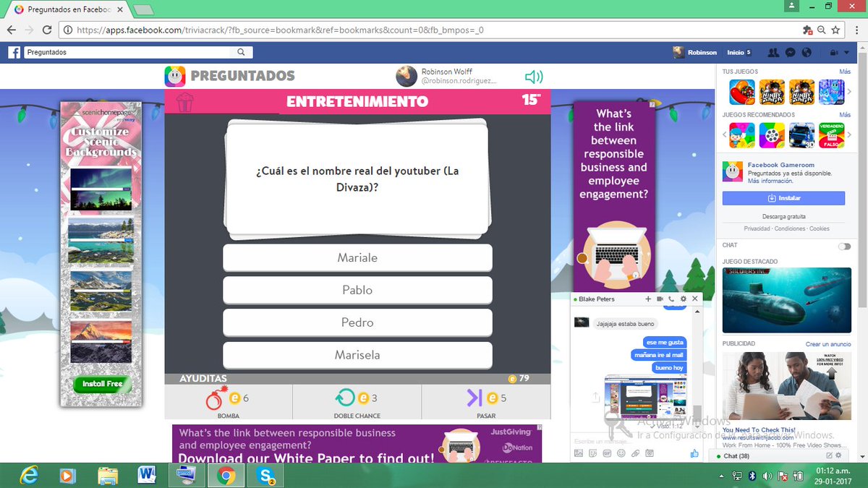Click Más next to Tus Juegos

coord(845,72)
